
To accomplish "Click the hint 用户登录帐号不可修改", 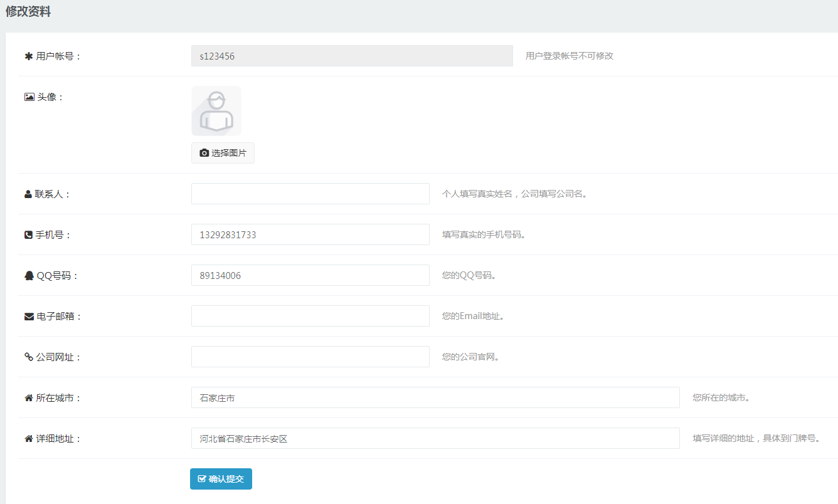I will tap(570, 56).
